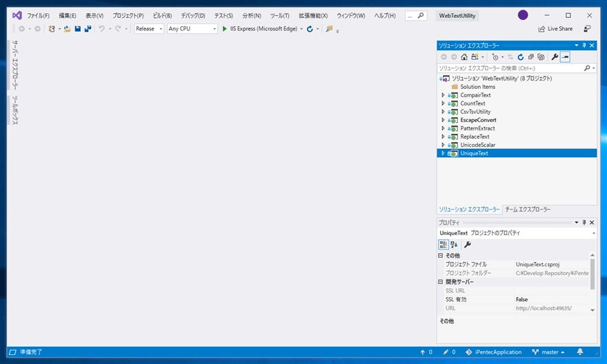Viewport: 607px width, 364px height.
Task: Click the Visual Studio logo icon
Action: click(17, 15)
